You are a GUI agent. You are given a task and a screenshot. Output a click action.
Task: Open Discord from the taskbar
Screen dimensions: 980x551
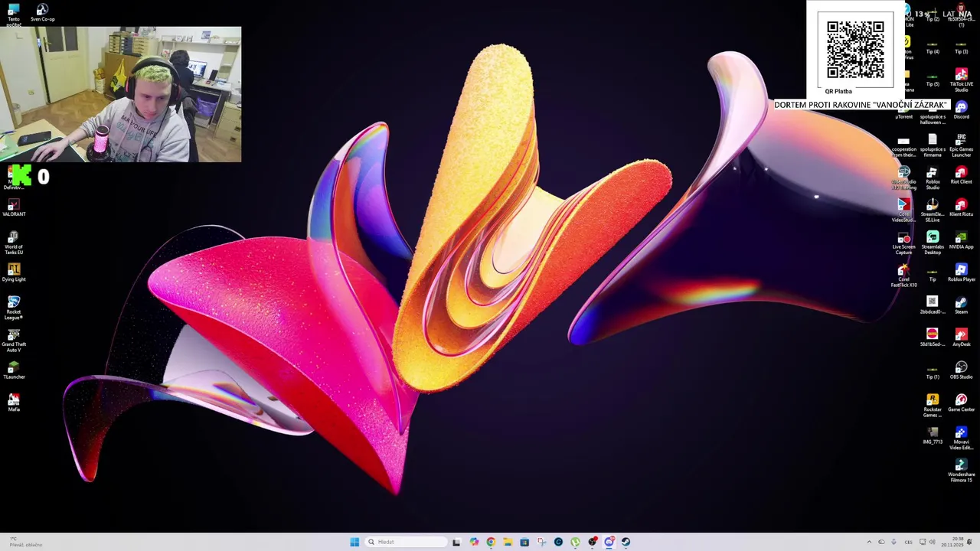pos(609,542)
